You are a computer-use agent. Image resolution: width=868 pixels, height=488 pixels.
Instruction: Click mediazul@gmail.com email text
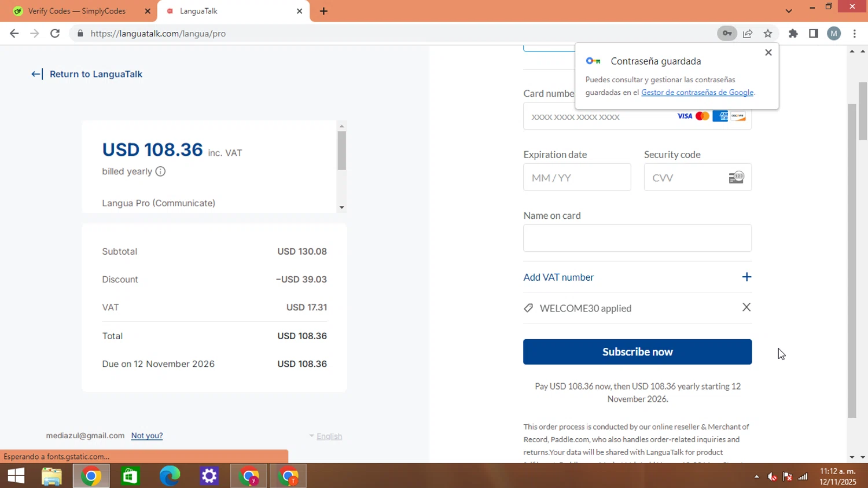pyautogui.click(x=85, y=436)
